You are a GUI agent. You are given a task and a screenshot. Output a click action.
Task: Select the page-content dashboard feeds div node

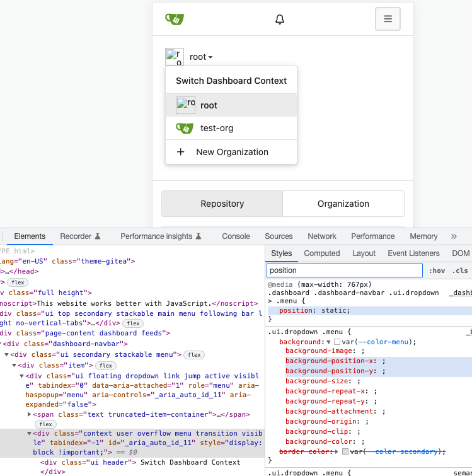(85, 333)
